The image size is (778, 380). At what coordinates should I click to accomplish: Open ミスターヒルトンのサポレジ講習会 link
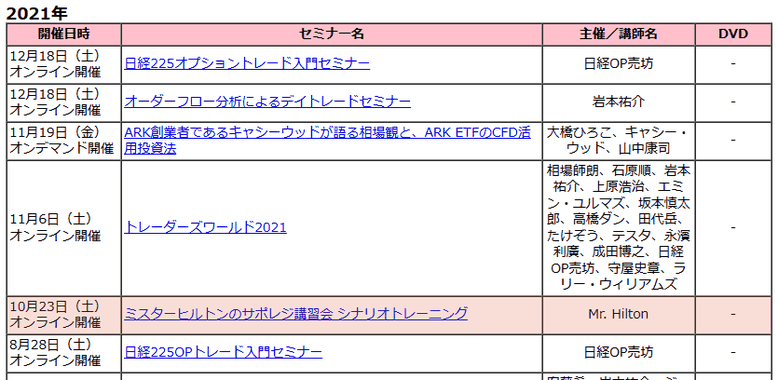(x=296, y=314)
